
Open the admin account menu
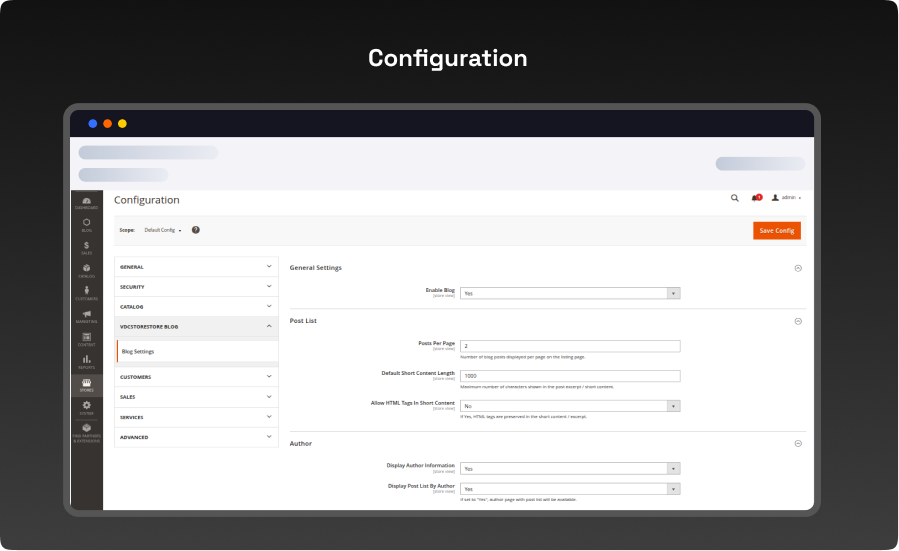tap(787, 198)
